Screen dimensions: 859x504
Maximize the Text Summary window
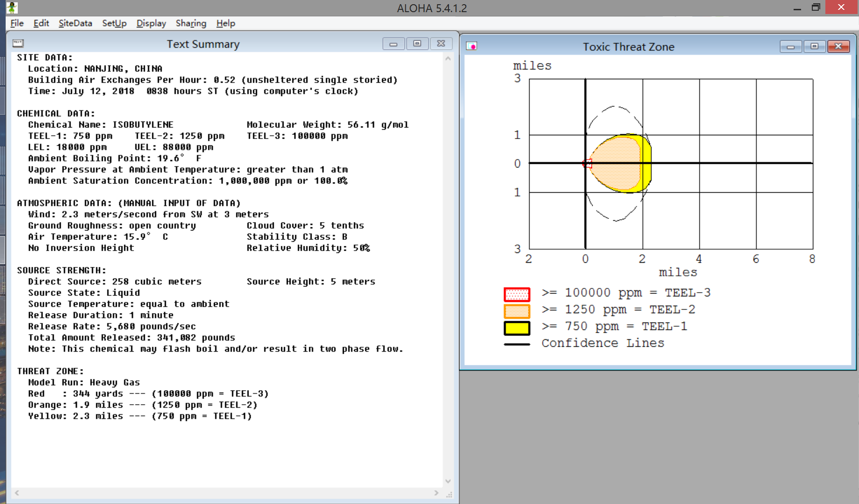coord(417,44)
